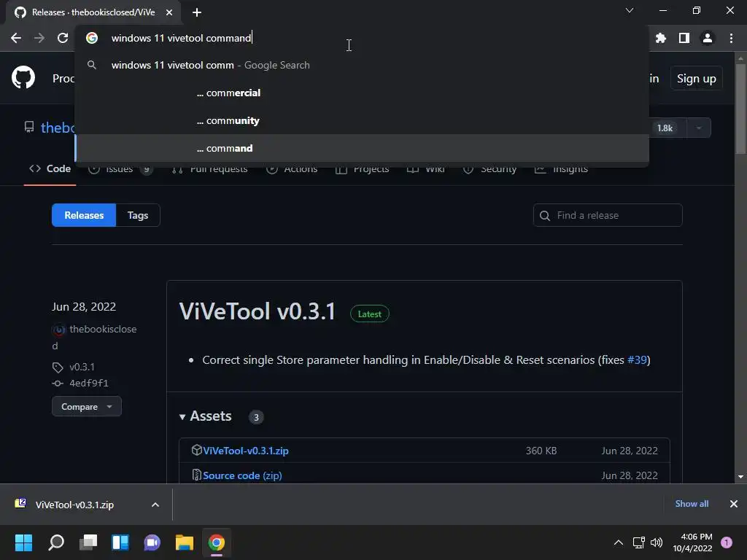Open network status tray icon

click(638, 542)
